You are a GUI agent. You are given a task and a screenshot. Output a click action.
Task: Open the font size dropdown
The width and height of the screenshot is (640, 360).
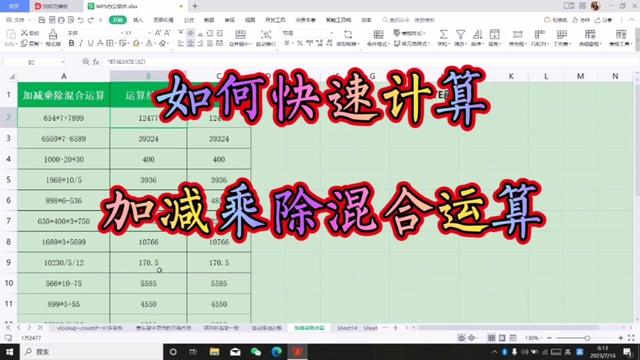(x=149, y=33)
